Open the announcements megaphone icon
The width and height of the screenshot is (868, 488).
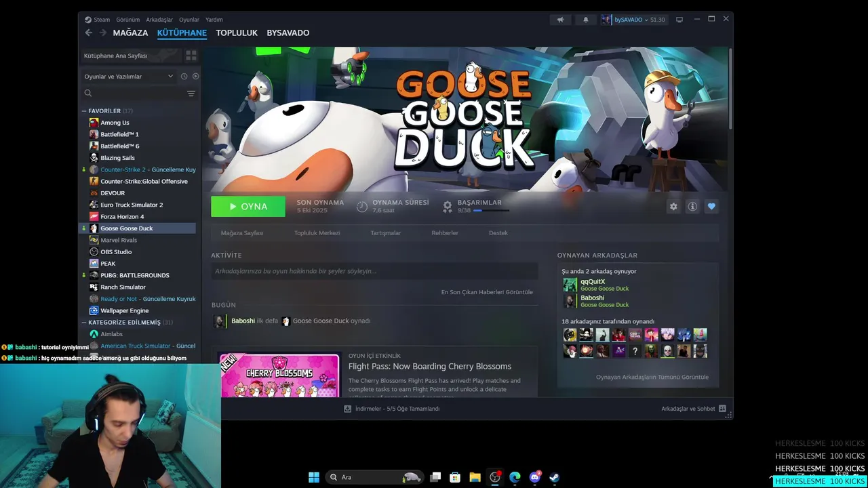(x=560, y=20)
